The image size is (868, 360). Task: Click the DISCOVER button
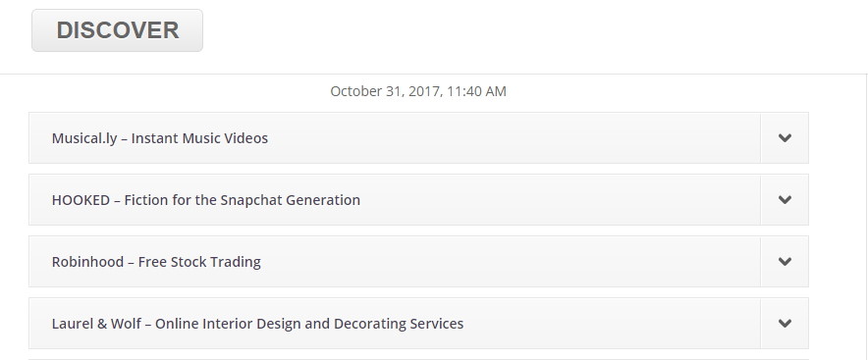point(118,30)
